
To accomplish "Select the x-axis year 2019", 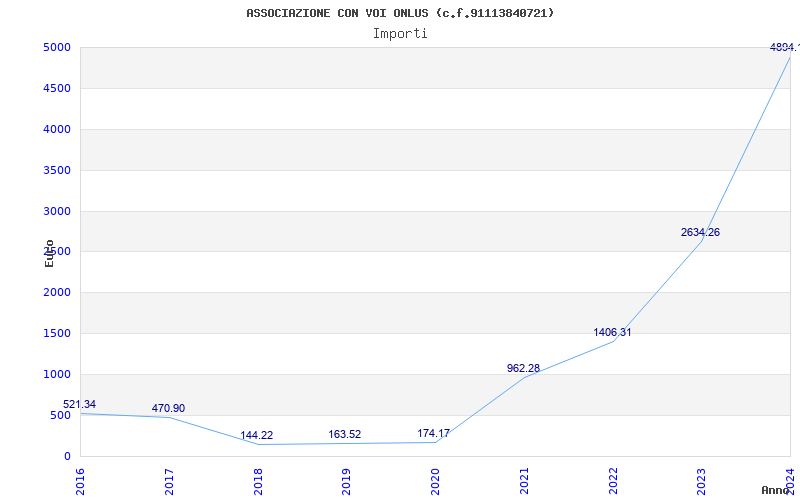I will click(346, 481).
